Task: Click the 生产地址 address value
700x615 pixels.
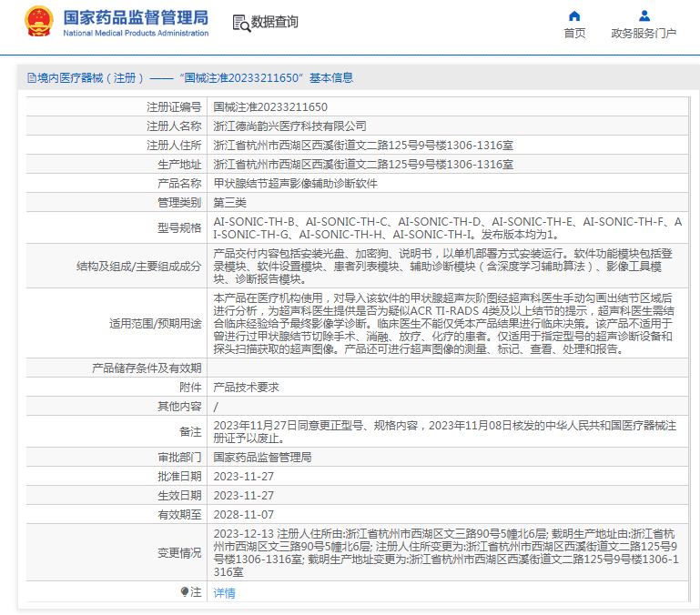Action: point(363,165)
